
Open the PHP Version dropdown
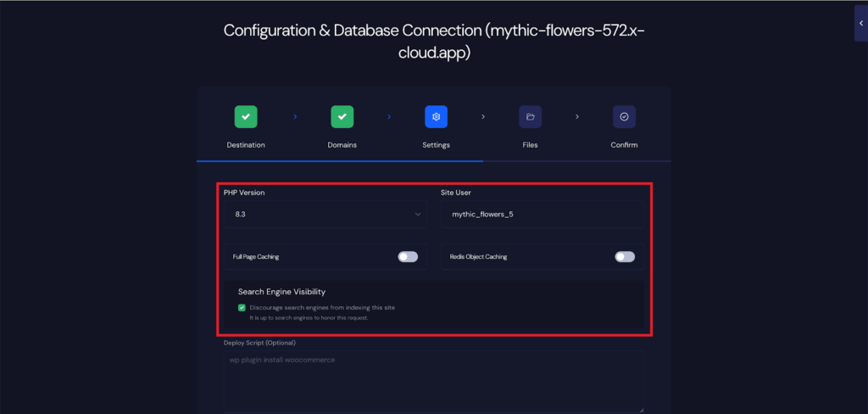pyautogui.click(x=325, y=215)
